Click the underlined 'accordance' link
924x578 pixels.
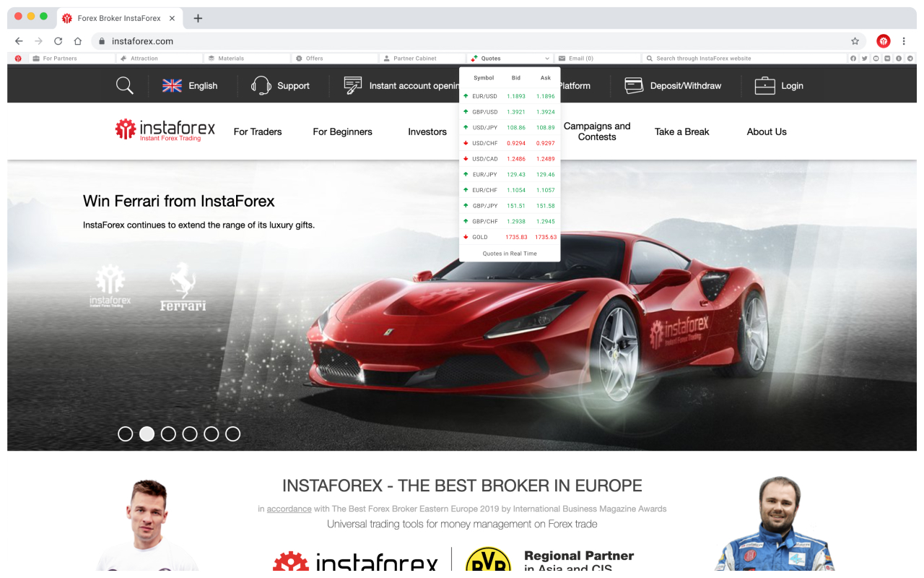click(x=289, y=509)
